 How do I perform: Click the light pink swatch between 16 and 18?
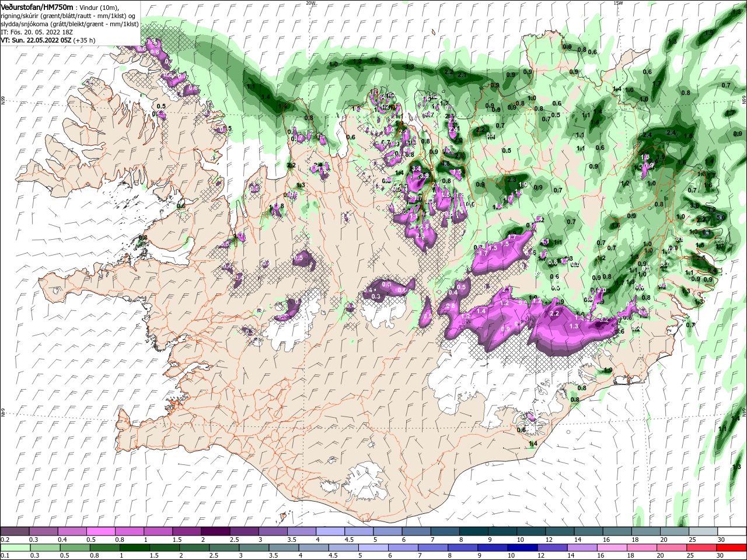[x=612, y=548]
